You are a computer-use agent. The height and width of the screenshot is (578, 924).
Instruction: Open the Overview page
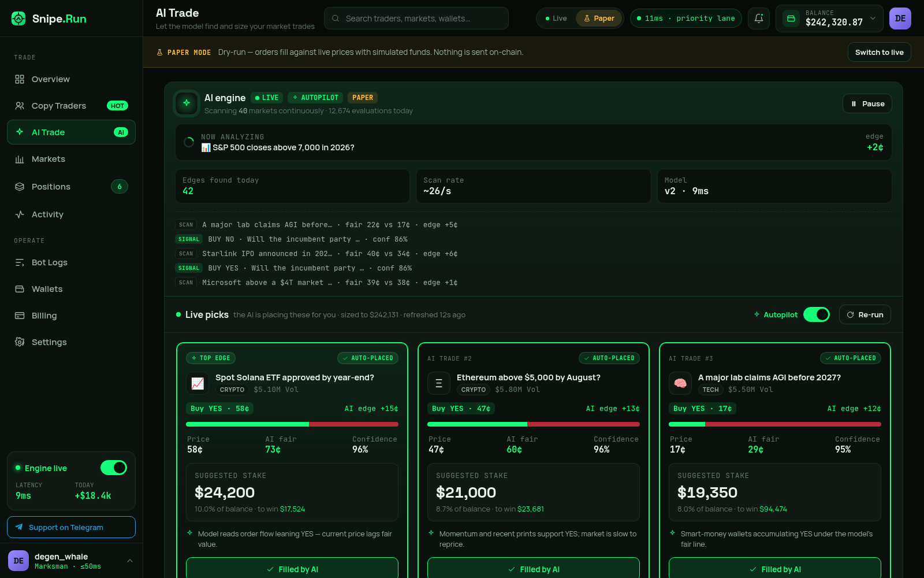pos(71,79)
